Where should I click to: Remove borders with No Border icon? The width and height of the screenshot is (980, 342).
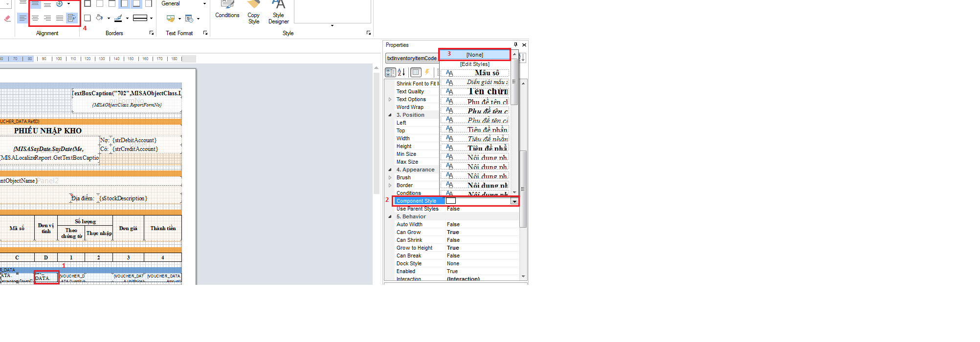(100, 4)
